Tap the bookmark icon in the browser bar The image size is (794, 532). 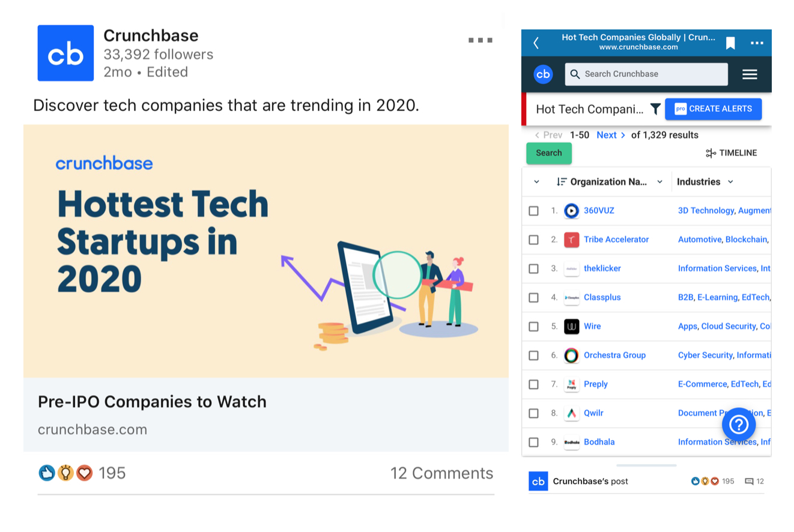tap(730, 42)
